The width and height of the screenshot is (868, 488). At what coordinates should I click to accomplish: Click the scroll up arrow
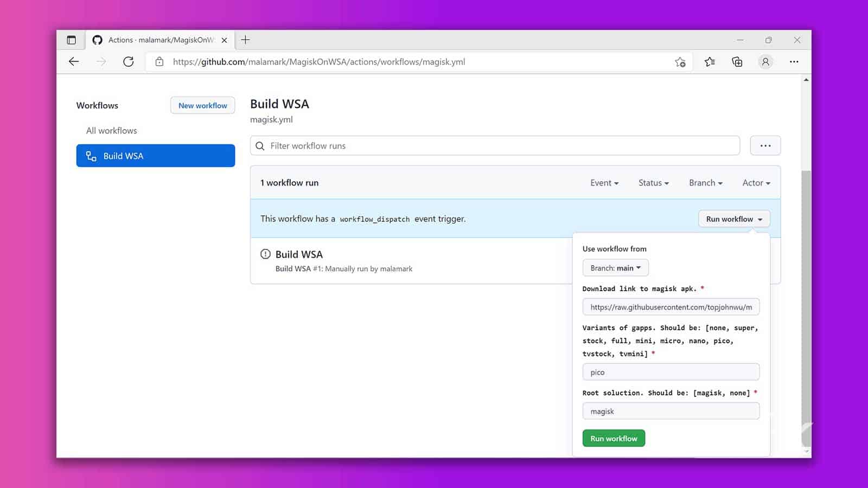[x=806, y=80]
